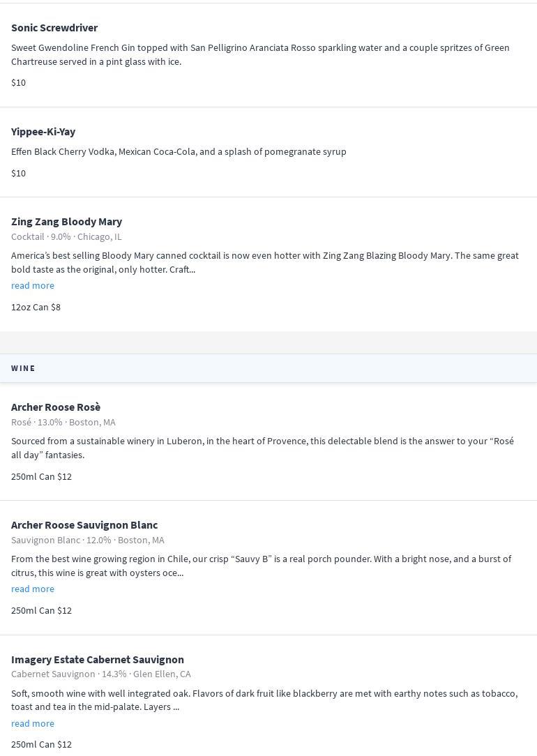
Task: Select the "12oz Can $8" price line
Action: (x=36, y=307)
